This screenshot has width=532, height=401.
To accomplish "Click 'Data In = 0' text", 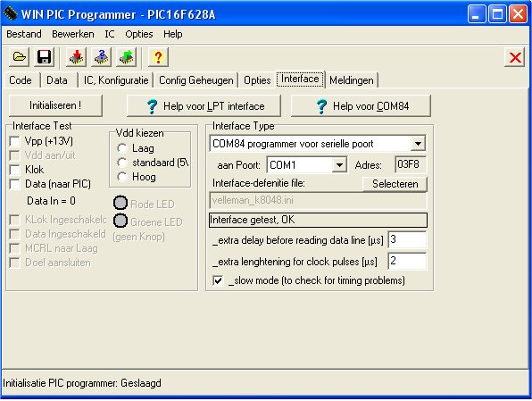I will click(51, 201).
